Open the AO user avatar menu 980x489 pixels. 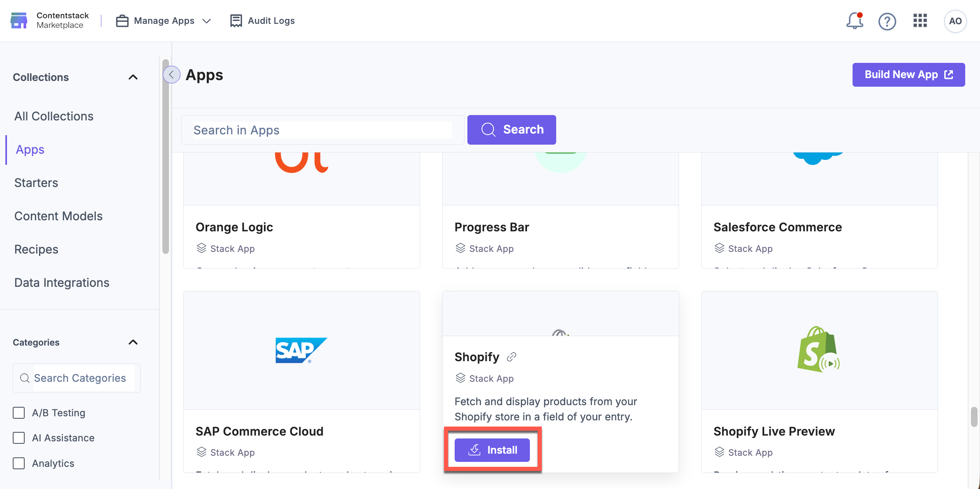(x=955, y=21)
